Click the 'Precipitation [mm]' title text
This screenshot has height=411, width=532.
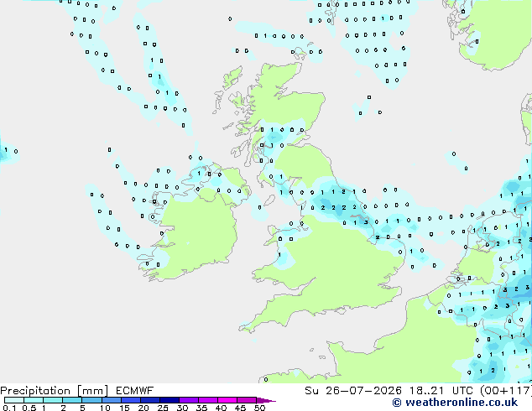point(55,391)
